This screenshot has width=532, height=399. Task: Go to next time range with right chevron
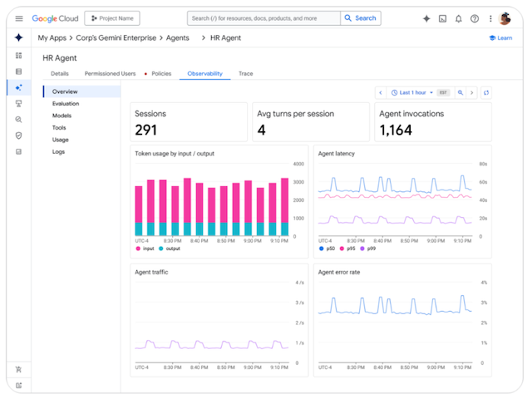(x=471, y=92)
